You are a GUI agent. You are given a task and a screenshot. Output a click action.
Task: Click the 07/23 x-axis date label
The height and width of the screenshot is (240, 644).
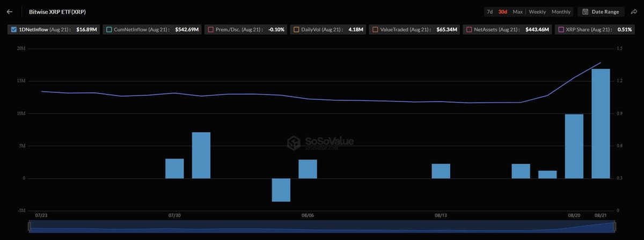click(x=41, y=215)
